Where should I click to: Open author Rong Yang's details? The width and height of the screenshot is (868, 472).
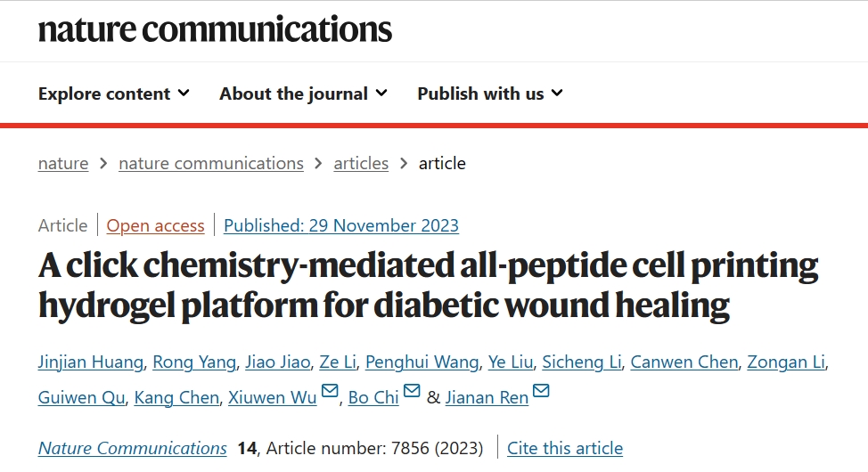click(x=194, y=362)
